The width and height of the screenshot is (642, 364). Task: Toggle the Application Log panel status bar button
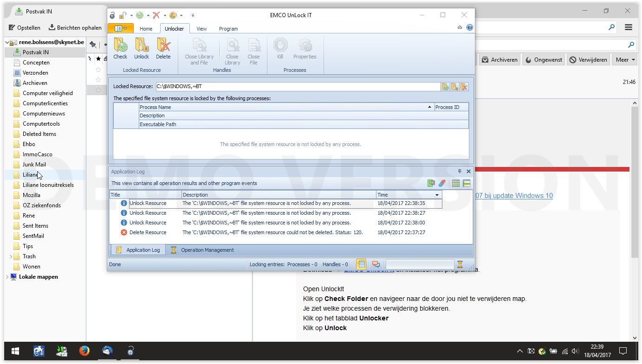pos(361,264)
